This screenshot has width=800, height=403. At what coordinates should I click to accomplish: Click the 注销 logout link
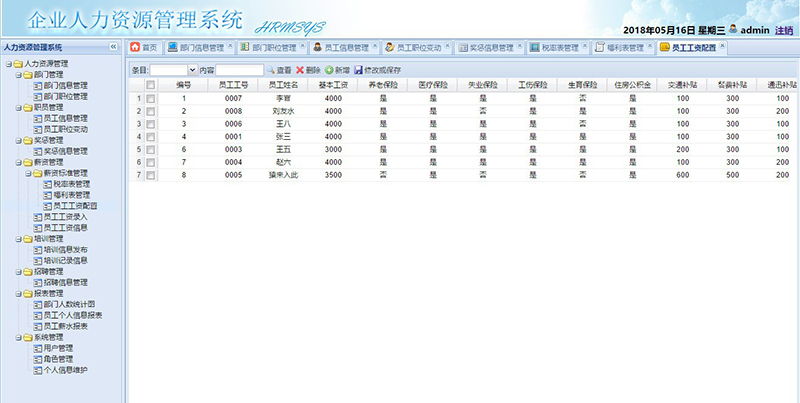(784, 30)
